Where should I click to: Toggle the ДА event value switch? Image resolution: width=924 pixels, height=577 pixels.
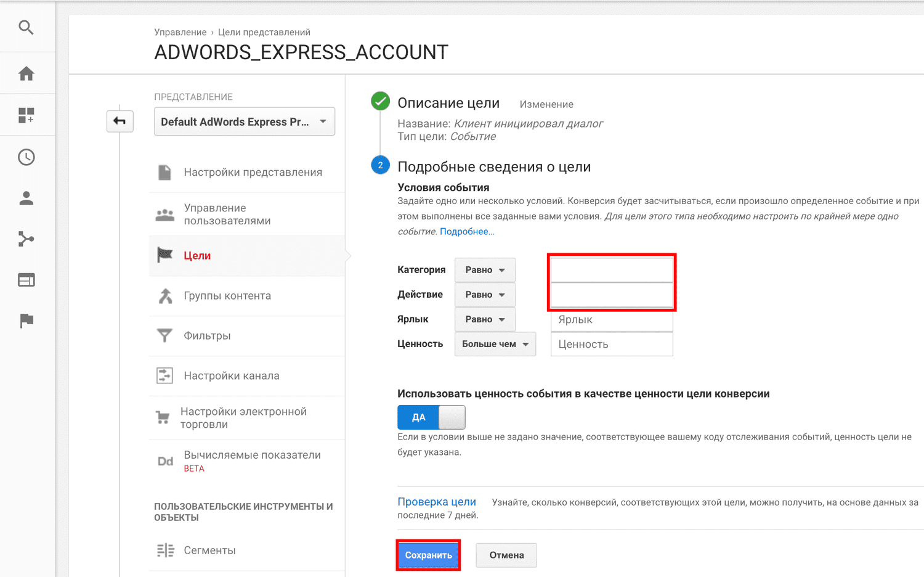(431, 417)
